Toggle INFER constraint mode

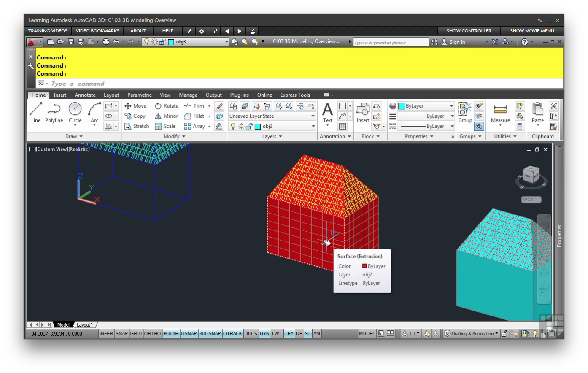click(x=106, y=333)
